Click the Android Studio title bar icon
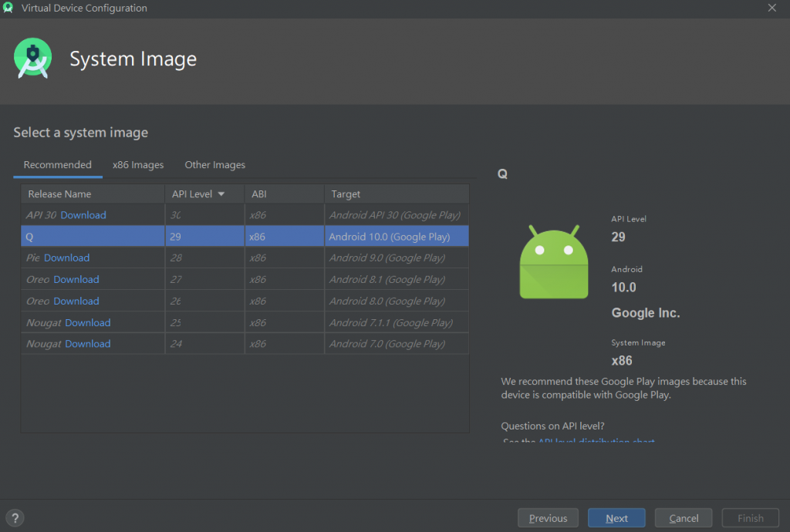This screenshot has height=532, width=790. (x=8, y=8)
